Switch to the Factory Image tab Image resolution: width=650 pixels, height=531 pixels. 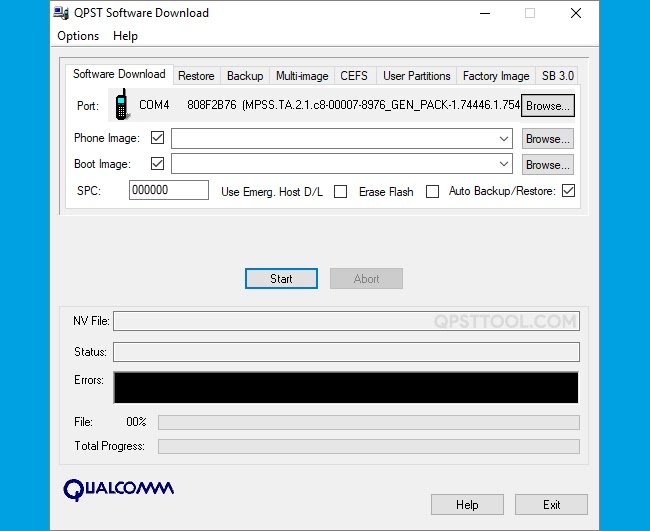point(496,76)
